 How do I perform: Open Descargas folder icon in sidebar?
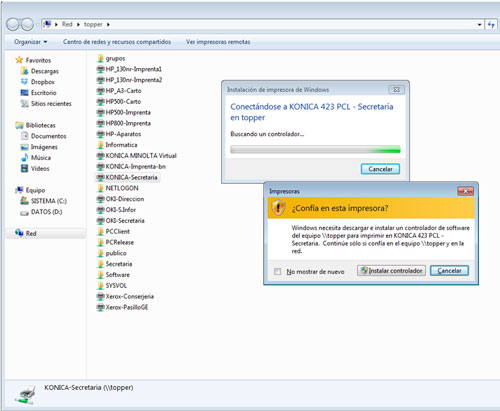click(24, 71)
